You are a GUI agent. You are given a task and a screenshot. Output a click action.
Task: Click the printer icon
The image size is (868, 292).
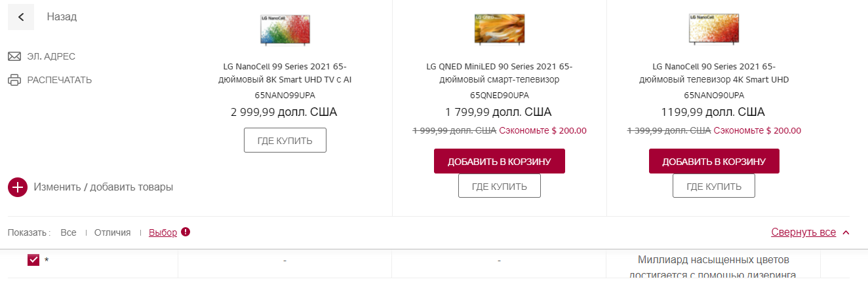[14, 80]
